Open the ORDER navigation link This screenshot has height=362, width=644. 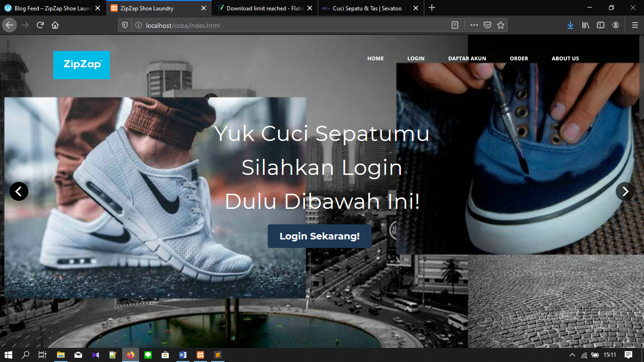(x=519, y=58)
